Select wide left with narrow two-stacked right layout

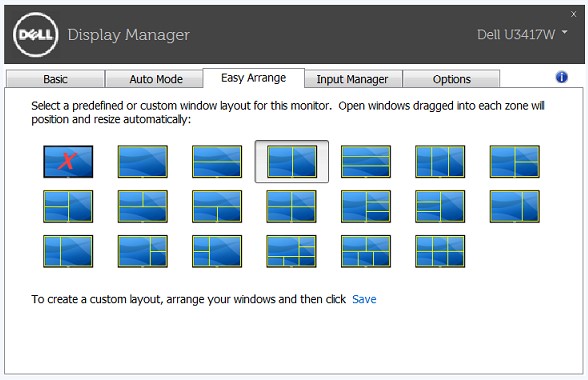[x=142, y=251]
